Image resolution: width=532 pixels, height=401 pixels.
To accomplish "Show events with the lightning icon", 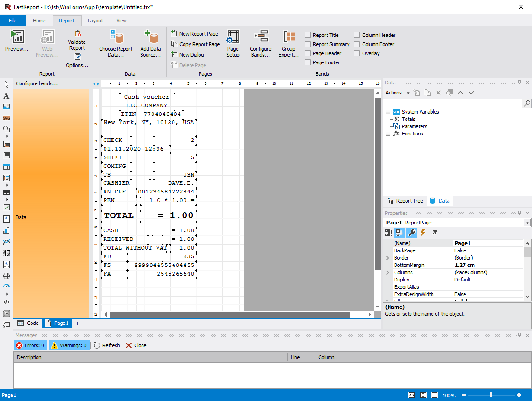I will point(423,233).
